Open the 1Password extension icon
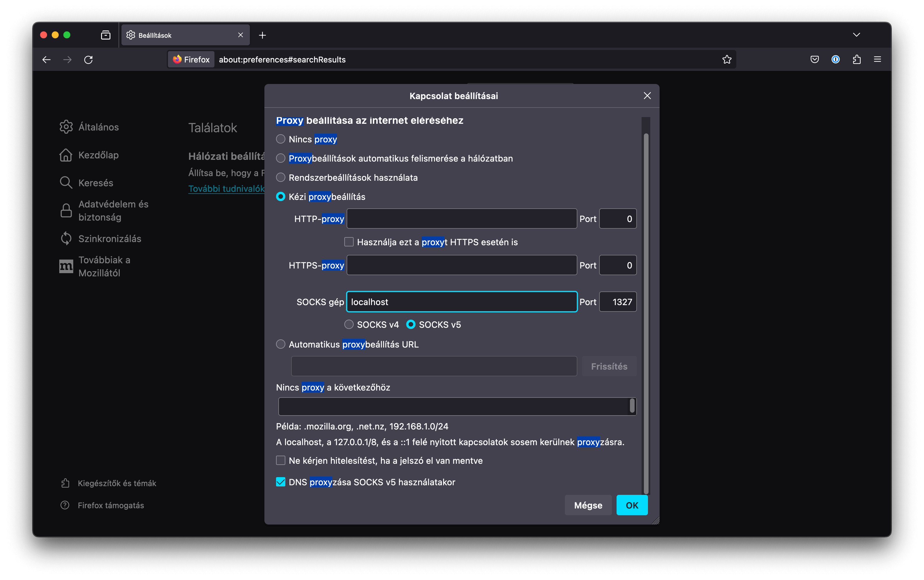This screenshot has height=580, width=924. [835, 60]
